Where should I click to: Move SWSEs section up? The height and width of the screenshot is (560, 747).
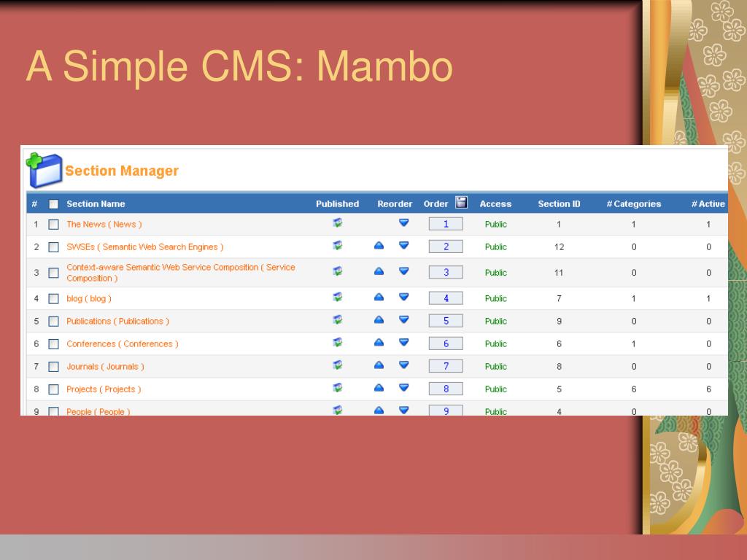[x=379, y=245]
